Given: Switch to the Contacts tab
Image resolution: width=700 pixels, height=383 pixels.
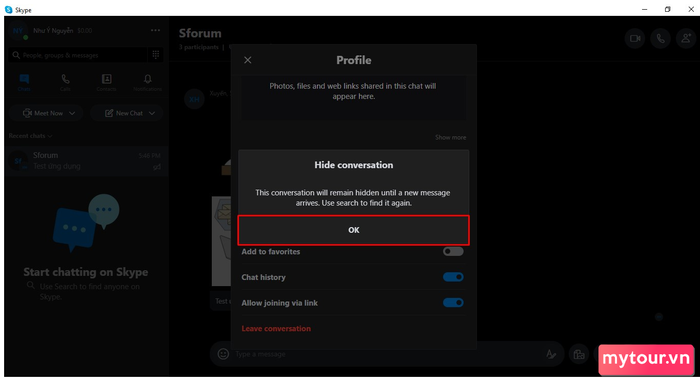Looking at the screenshot, I should click(106, 83).
